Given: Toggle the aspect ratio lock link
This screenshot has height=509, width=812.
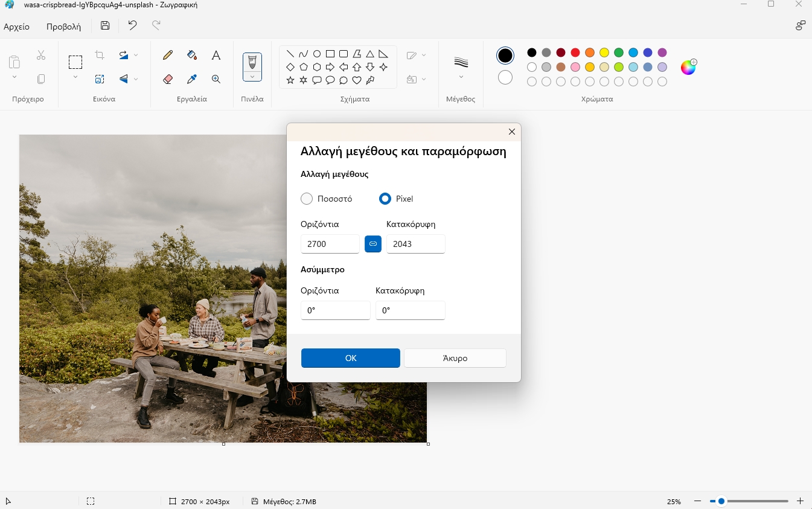Looking at the screenshot, I should (x=373, y=244).
